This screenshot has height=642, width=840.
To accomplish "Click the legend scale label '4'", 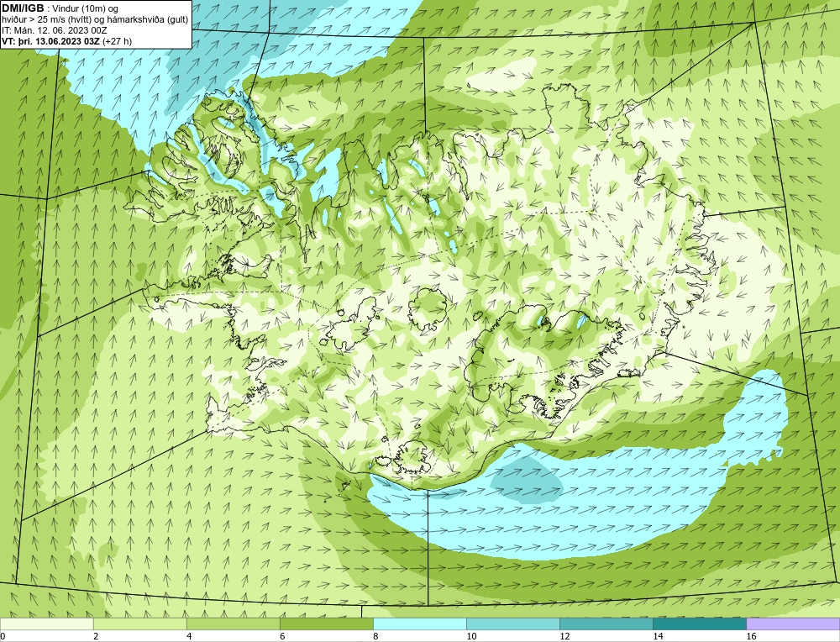I will 189,636.
